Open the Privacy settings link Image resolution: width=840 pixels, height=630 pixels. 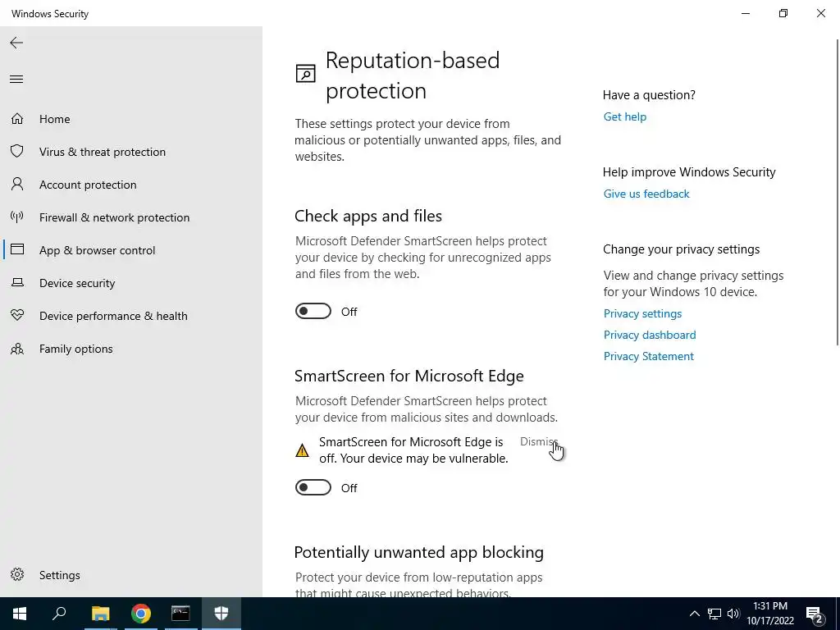click(x=642, y=313)
